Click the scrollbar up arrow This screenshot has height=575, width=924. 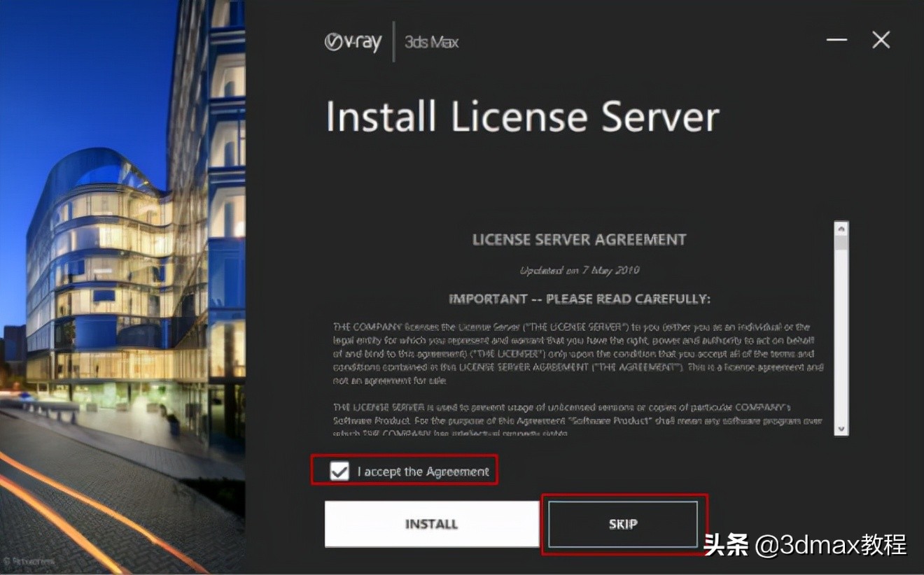tap(841, 227)
